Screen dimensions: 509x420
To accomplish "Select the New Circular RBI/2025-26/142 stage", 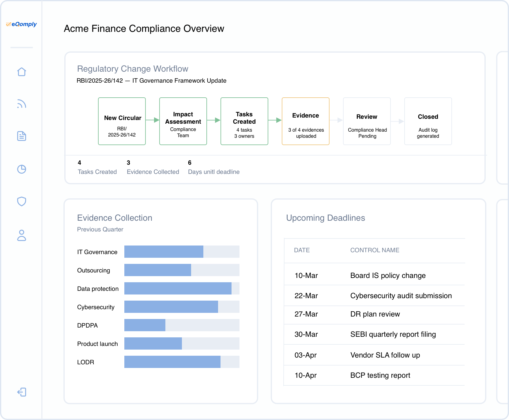I will tap(122, 121).
